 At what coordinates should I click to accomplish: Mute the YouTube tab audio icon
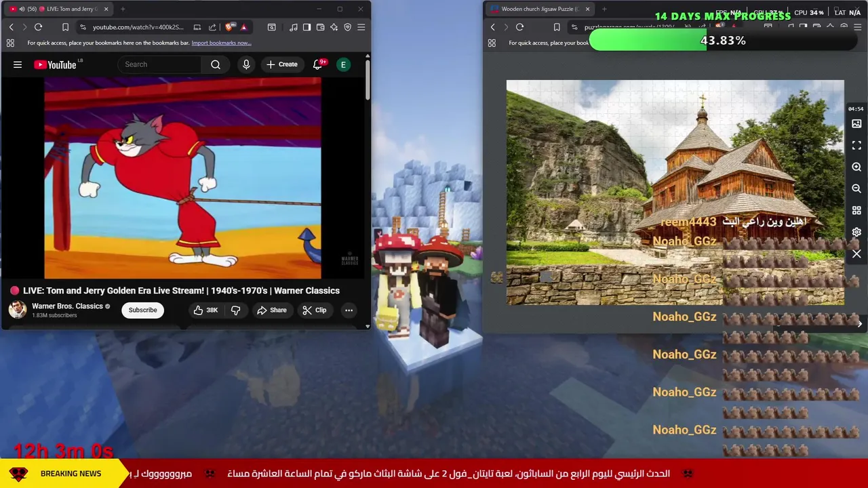[22, 9]
